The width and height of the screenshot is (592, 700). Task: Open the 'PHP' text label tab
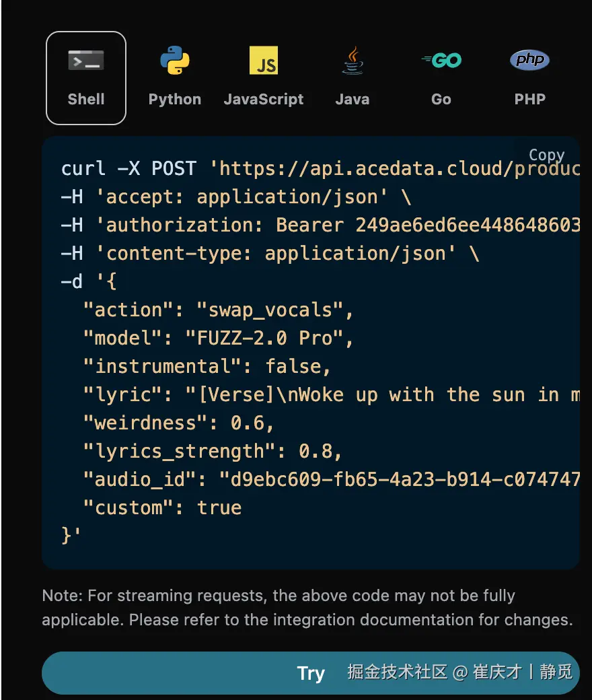(530, 100)
